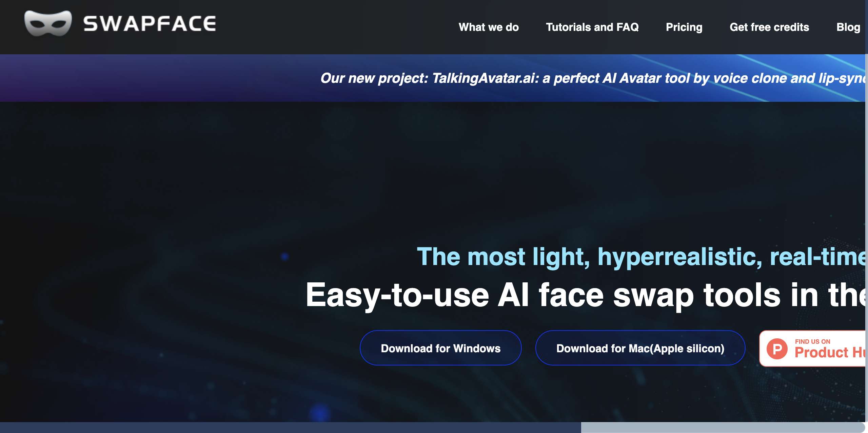Click the SWAPFACE wordmark text
The height and width of the screenshot is (433, 868).
[x=150, y=24]
